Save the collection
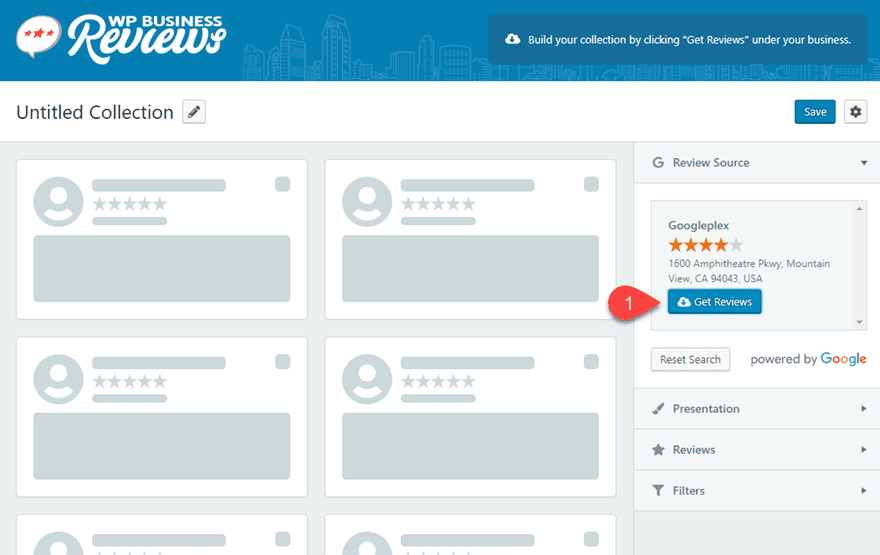Screen dimensions: 880x555 [x=815, y=112]
